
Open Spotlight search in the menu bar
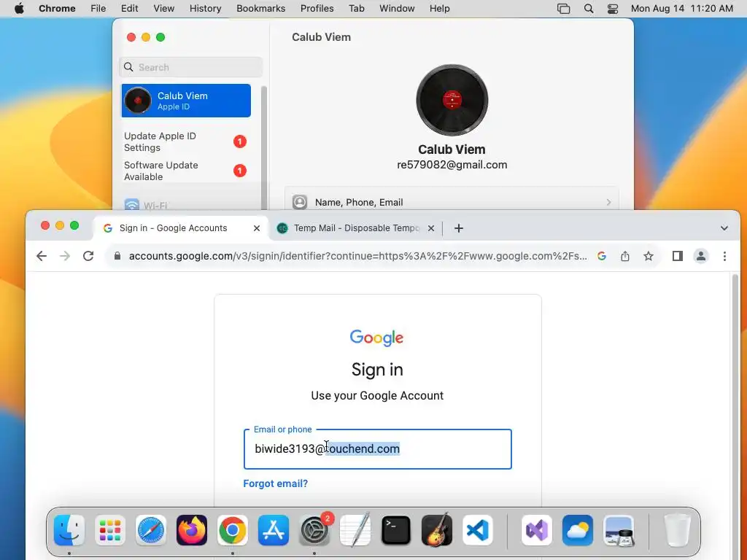click(589, 9)
